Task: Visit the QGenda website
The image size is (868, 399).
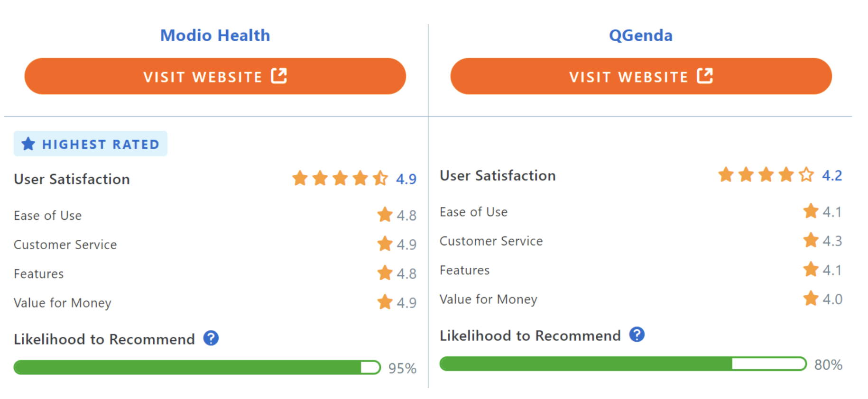Action: pyautogui.click(x=641, y=76)
